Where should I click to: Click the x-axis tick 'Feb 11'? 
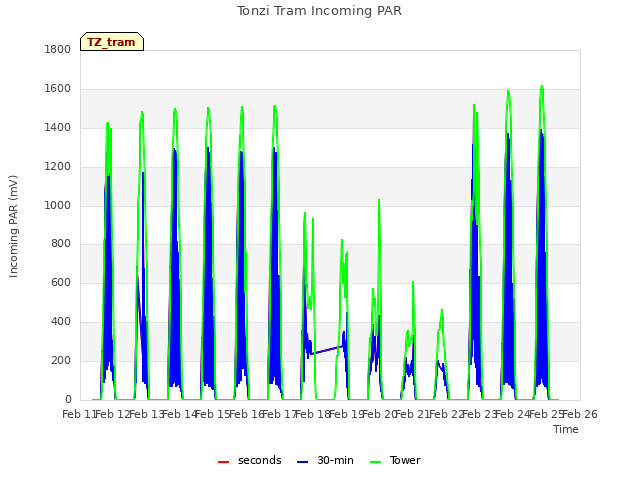80,414
